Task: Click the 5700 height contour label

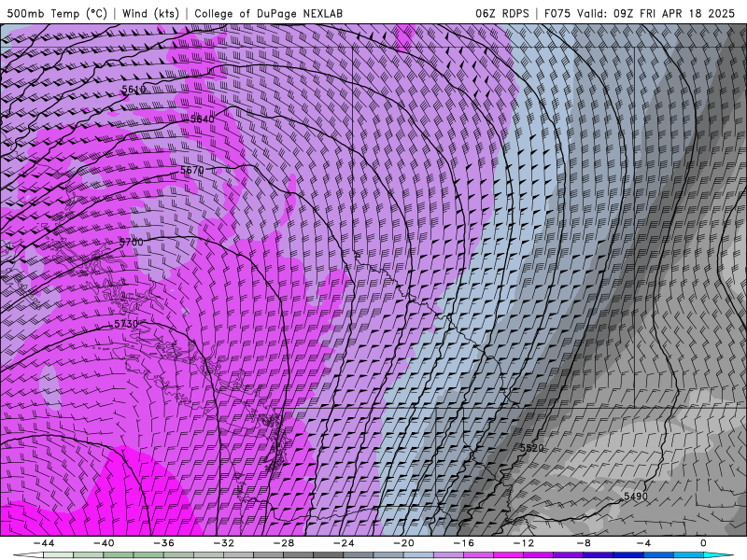Action: pos(131,242)
